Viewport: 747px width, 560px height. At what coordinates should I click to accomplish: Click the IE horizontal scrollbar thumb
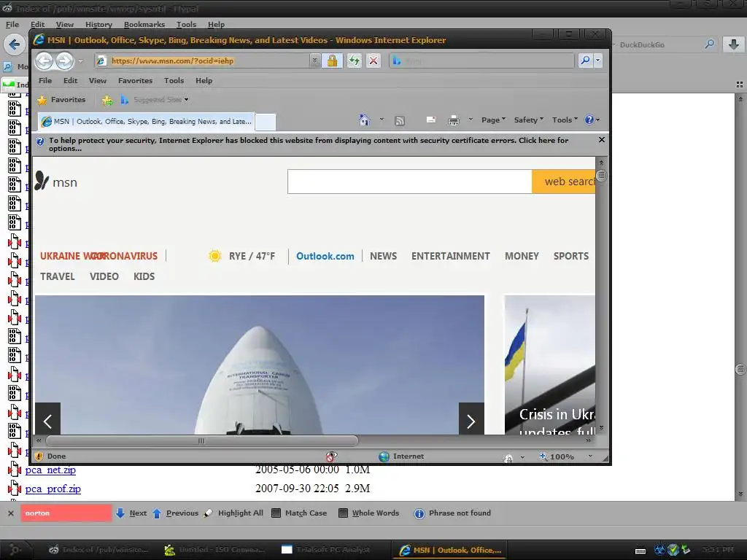pyautogui.click(x=201, y=441)
